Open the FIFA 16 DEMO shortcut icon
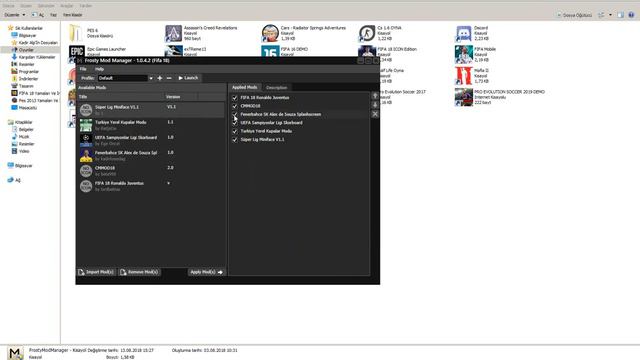Viewport: 640px width, 360px height. (x=270, y=51)
